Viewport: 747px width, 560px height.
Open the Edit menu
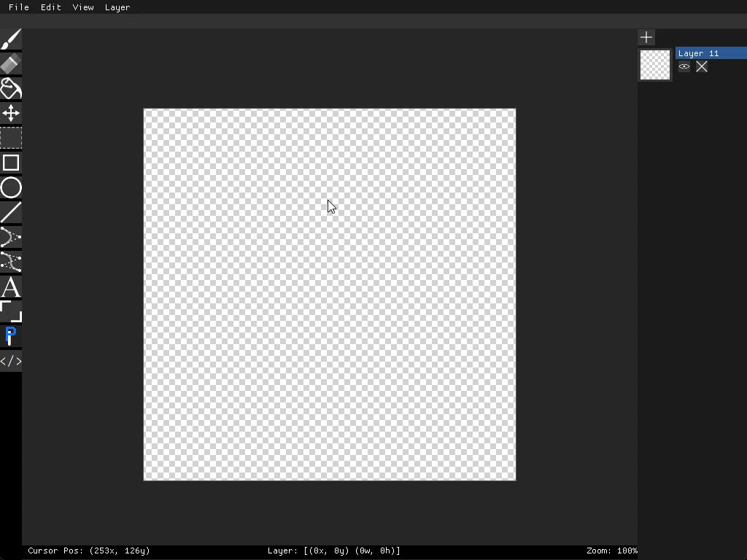tap(51, 7)
